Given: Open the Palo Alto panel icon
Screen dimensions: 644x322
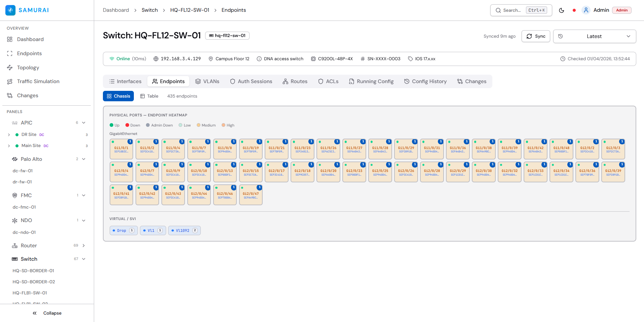Looking at the screenshot, I should [14, 159].
